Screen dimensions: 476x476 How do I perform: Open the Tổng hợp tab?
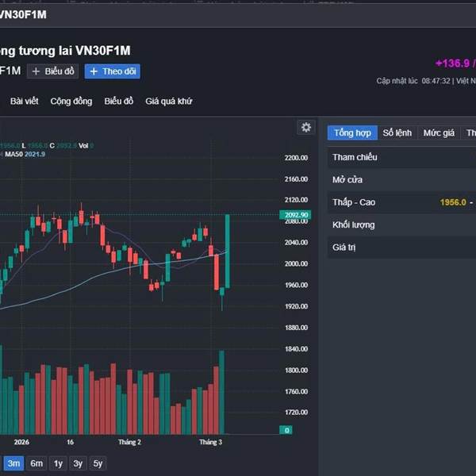[x=352, y=132]
